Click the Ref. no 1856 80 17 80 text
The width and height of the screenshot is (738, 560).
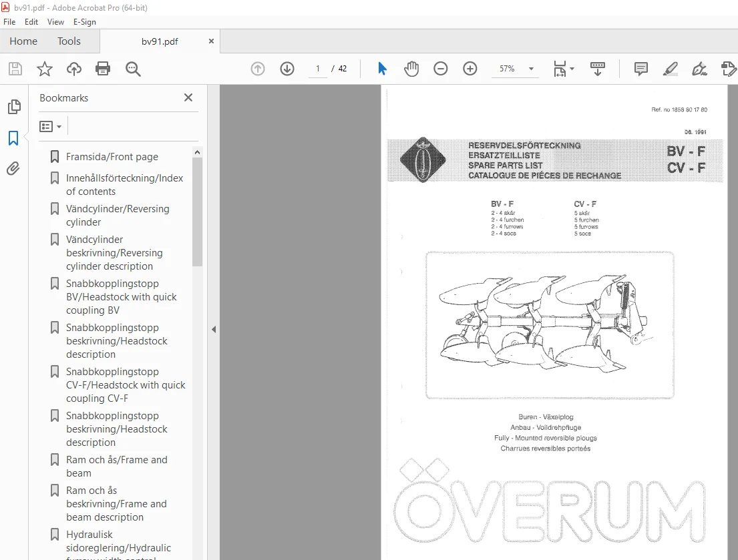pyautogui.click(x=679, y=109)
